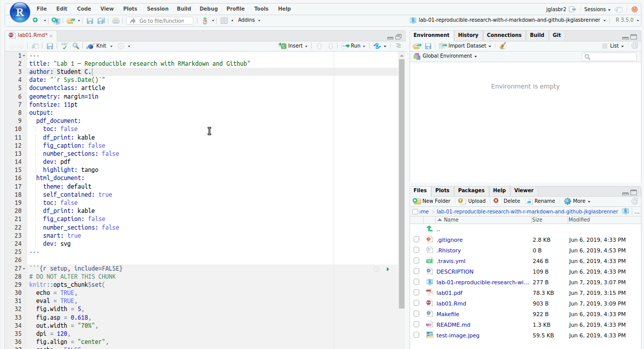Open Find/Replace magnifier in editor toolbar
Screen dimensions: 644x349
pos(75,46)
